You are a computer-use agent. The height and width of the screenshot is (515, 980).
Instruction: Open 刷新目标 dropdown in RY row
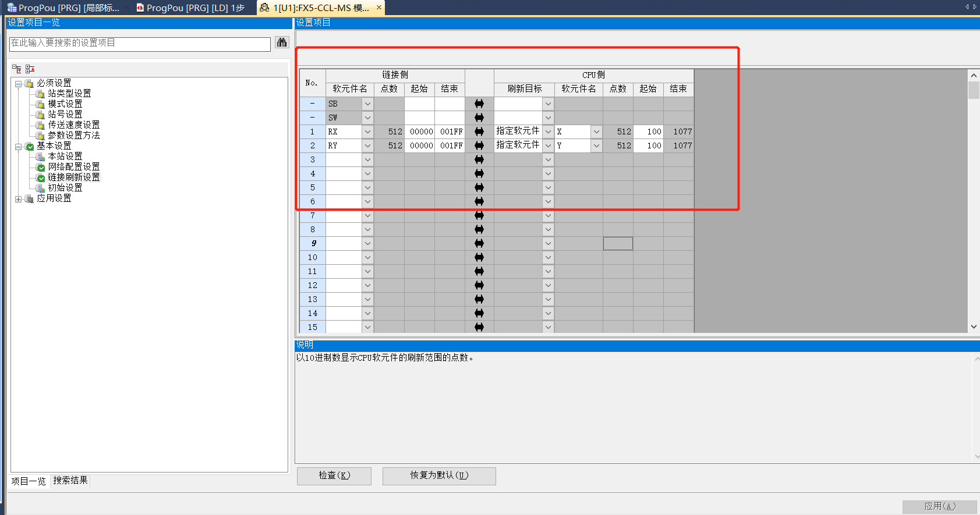[x=548, y=145]
